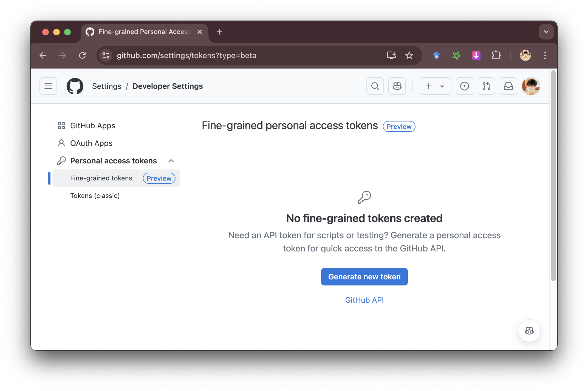
Task: Open Chrome extensions puzzle icon
Action: [x=496, y=55]
